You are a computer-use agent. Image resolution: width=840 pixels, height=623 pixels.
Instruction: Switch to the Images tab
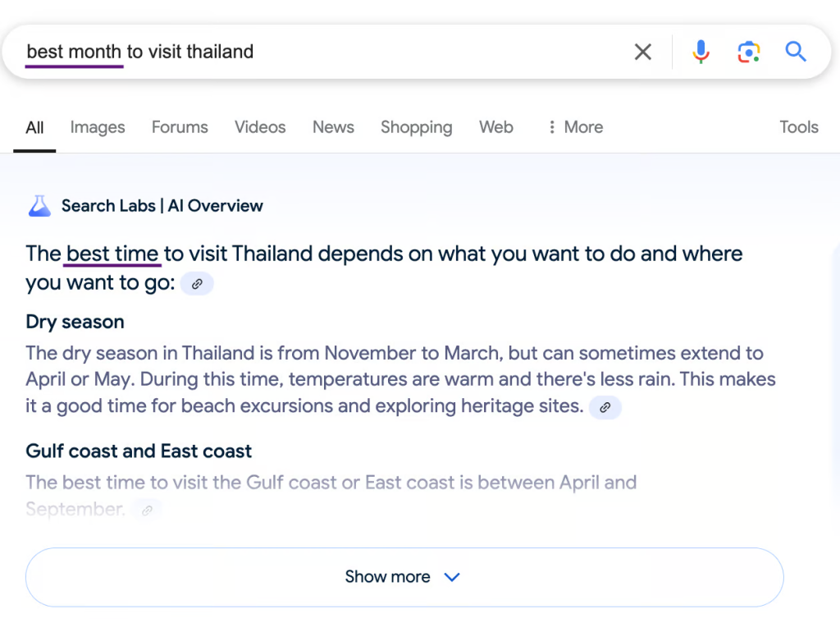click(98, 127)
